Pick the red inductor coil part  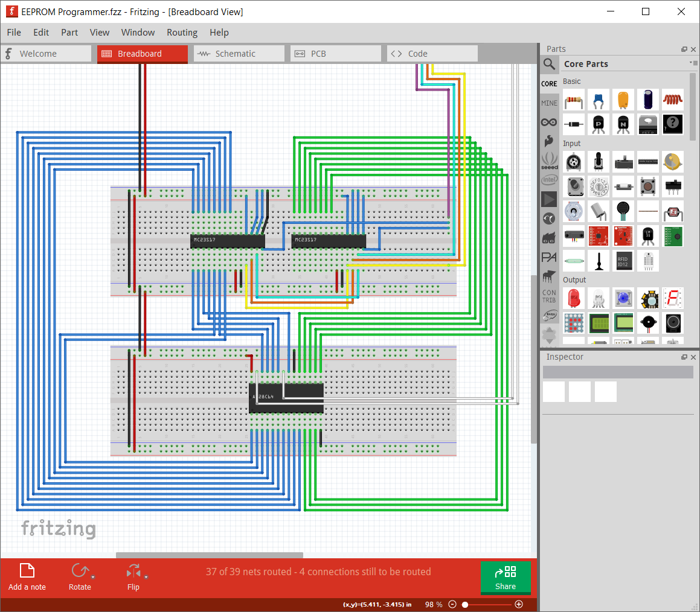click(x=673, y=100)
